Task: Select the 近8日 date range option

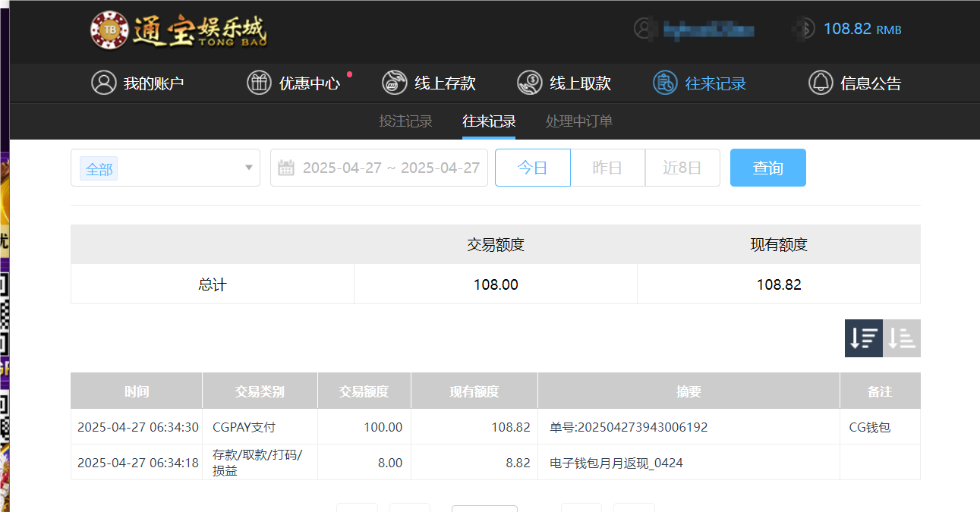Action: coord(682,168)
